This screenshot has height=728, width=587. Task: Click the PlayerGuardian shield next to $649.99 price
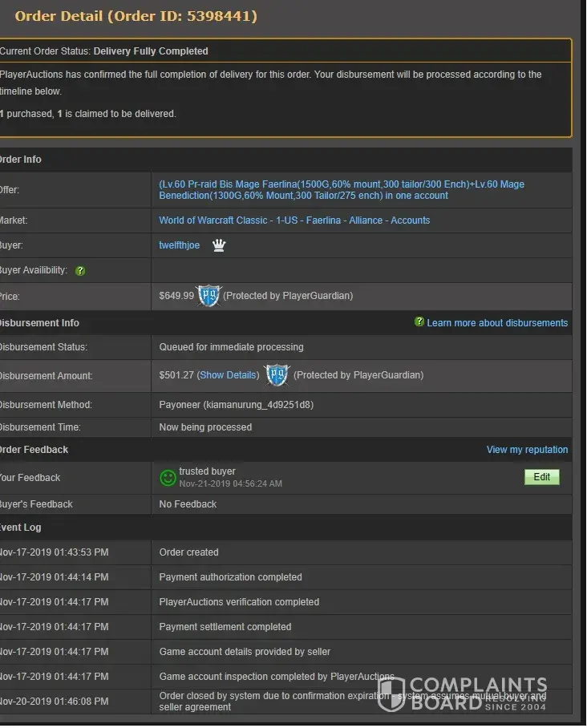pos(208,296)
